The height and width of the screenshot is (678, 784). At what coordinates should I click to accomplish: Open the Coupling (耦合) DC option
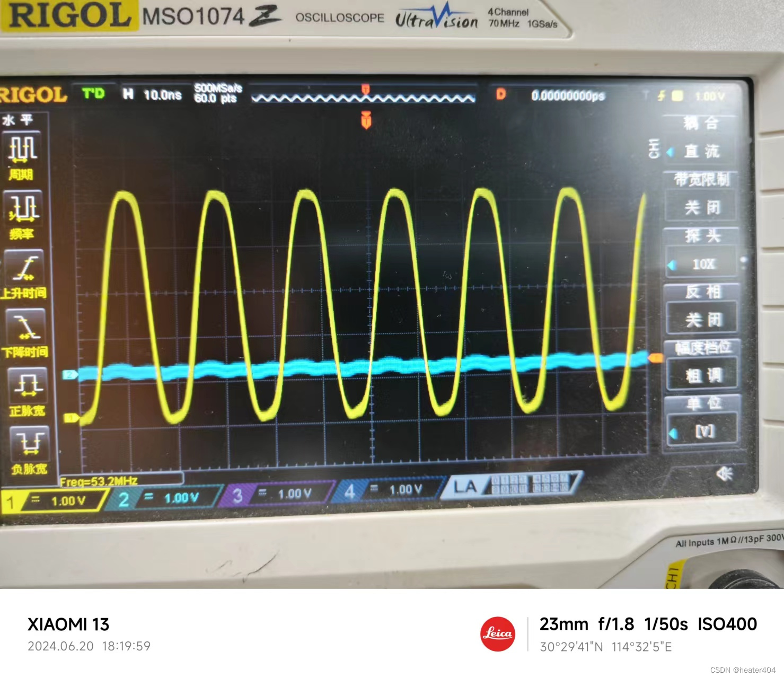click(x=701, y=151)
